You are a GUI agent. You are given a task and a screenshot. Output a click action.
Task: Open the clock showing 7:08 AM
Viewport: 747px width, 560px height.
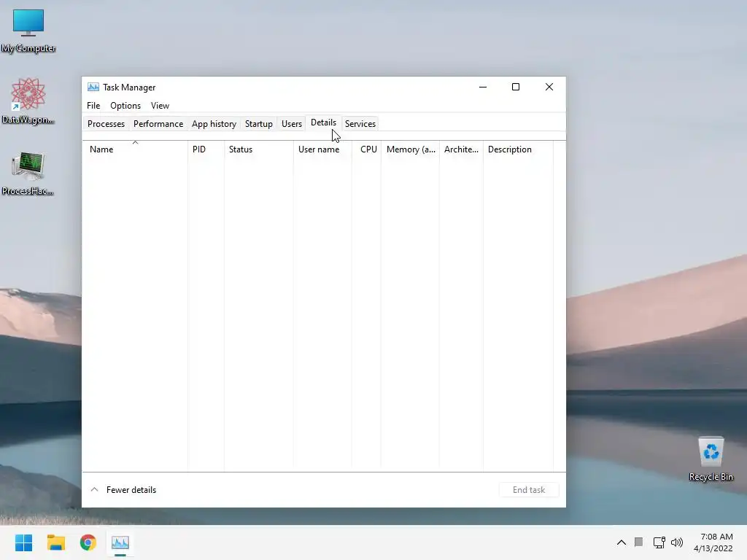(713, 542)
